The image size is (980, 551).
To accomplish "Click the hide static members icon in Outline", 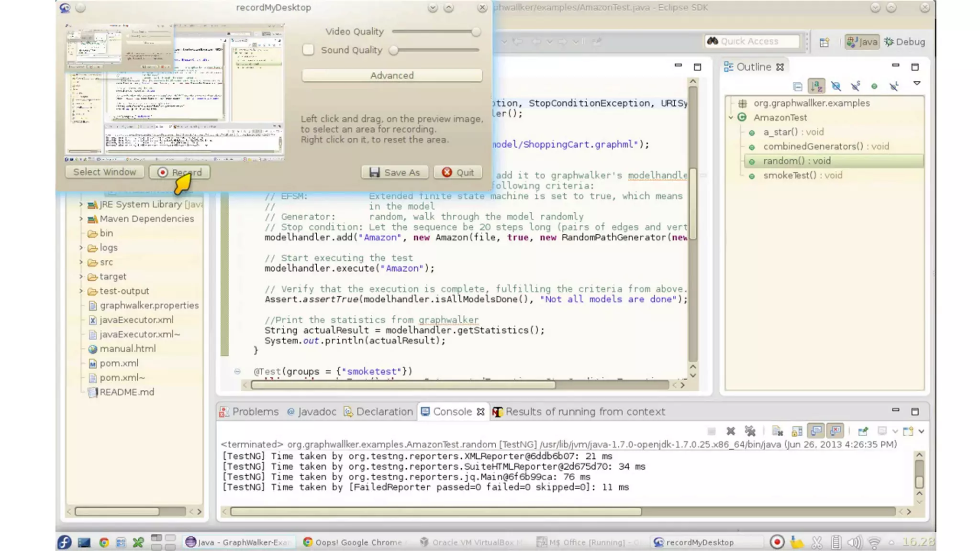I will point(855,87).
